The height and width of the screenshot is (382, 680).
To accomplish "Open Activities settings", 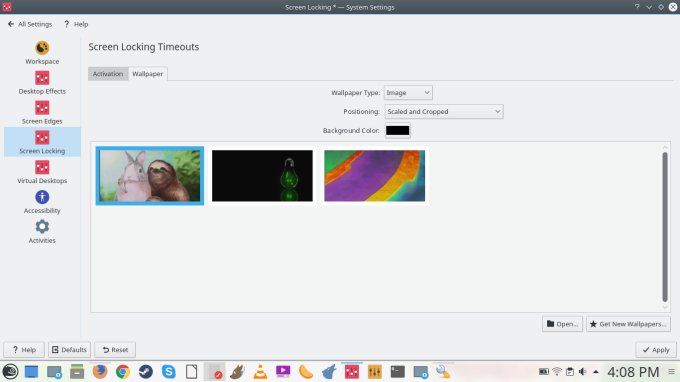I will tap(42, 232).
